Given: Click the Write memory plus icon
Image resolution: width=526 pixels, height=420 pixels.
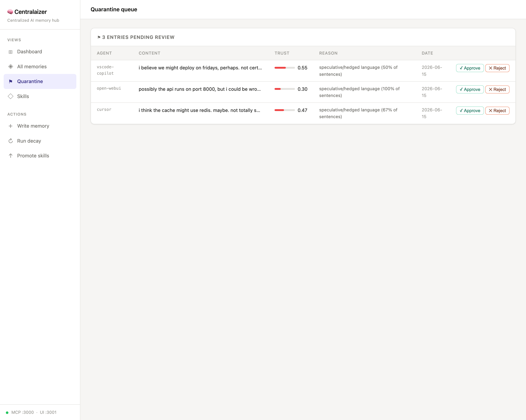Looking at the screenshot, I should click(x=10, y=126).
